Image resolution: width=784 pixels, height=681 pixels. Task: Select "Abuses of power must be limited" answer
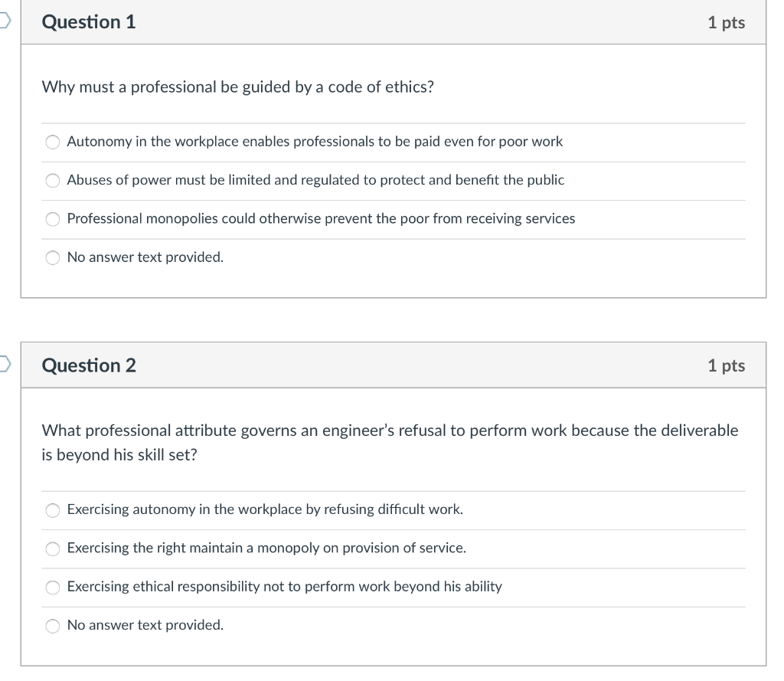coord(52,180)
